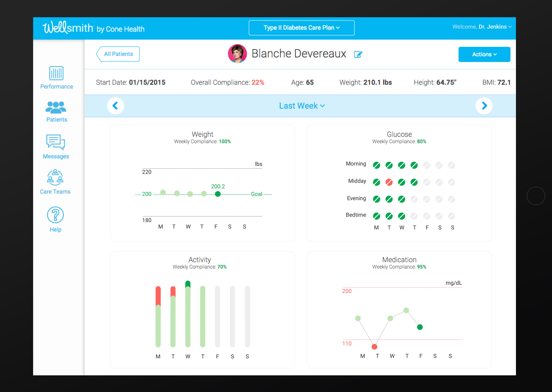The height and width of the screenshot is (392, 552).
Task: Open the Messages sidebar icon
Action: coord(55,142)
